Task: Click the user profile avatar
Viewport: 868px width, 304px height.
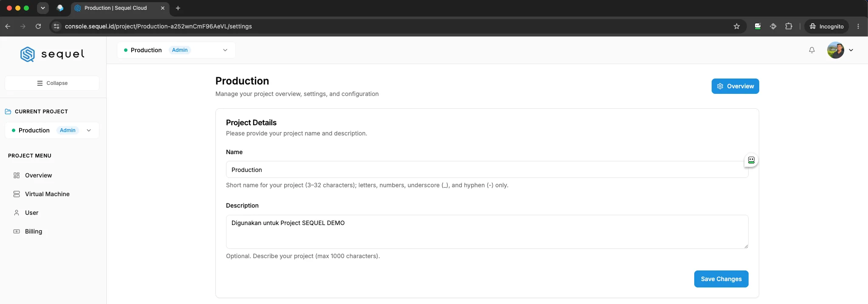Action: [835, 50]
